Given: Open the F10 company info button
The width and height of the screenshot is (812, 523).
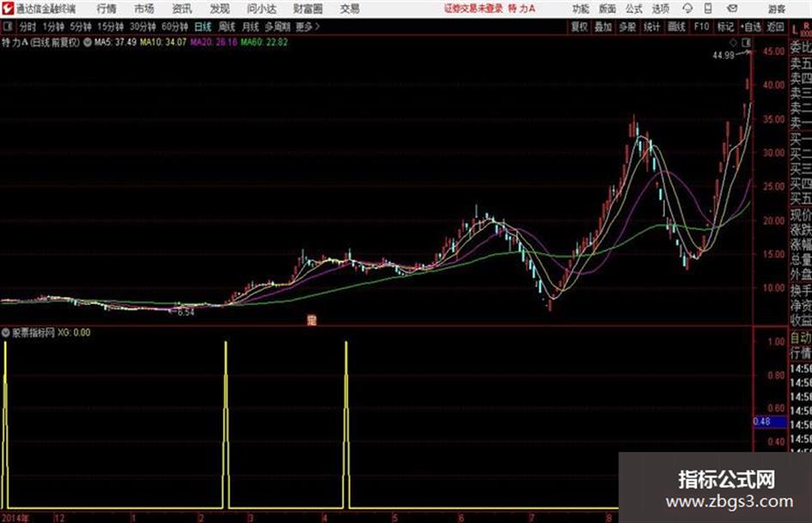Looking at the screenshot, I should coord(701,27).
